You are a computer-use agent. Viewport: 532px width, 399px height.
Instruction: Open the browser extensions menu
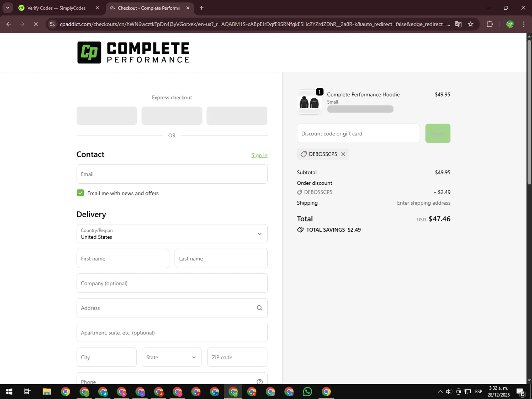click(490, 24)
